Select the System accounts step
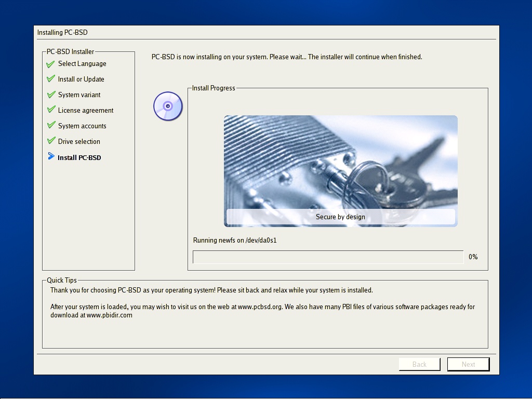Image resolution: width=532 pixels, height=399 pixels. pos(82,126)
